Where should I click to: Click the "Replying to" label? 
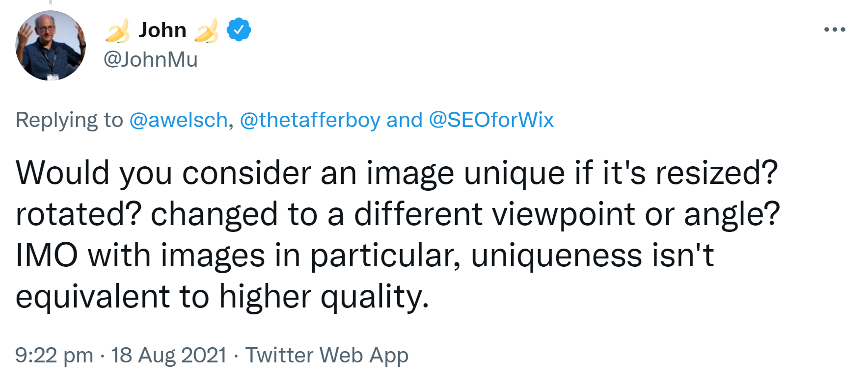(69, 120)
